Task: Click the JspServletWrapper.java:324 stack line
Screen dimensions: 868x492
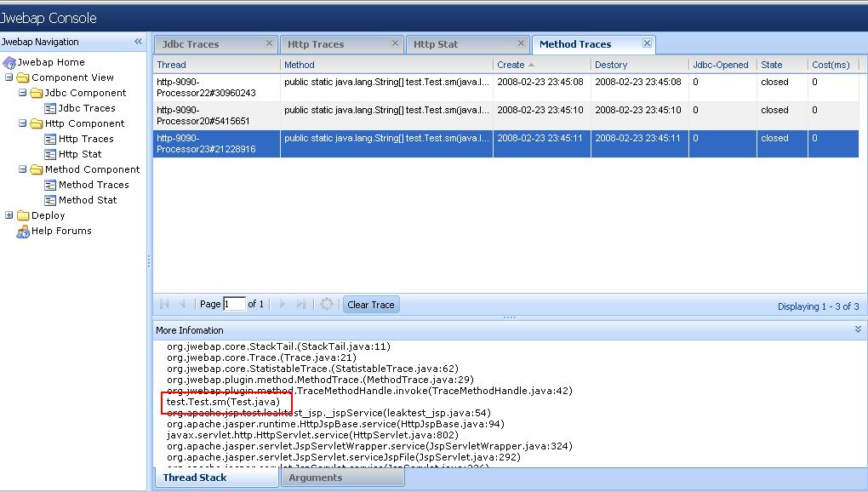Action: [x=369, y=446]
